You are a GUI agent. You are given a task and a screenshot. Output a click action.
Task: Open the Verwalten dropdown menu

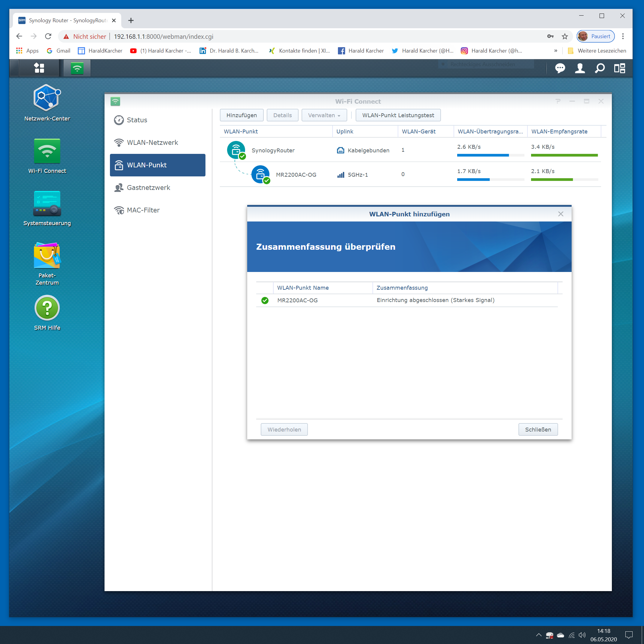[x=324, y=115]
